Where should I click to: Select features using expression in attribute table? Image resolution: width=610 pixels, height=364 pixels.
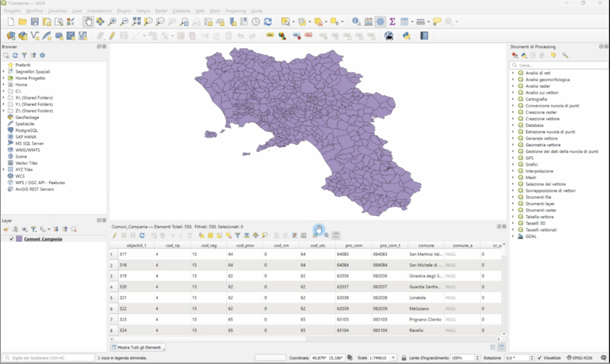pos(201,235)
